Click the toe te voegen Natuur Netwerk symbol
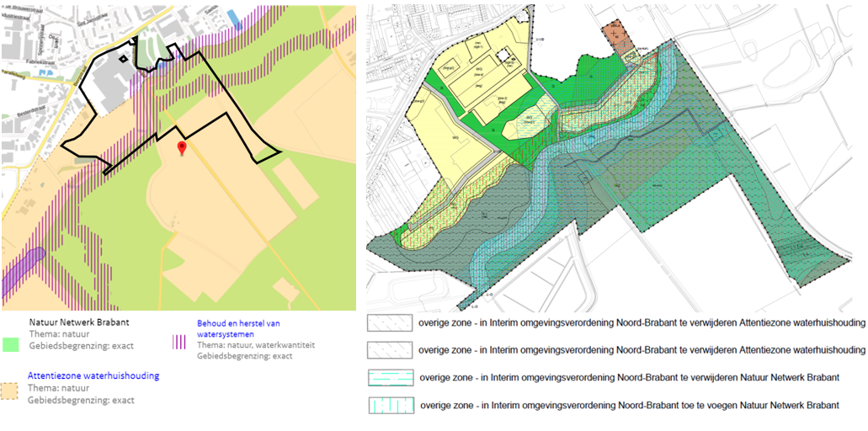This screenshot has width=868, height=431. coord(389,406)
